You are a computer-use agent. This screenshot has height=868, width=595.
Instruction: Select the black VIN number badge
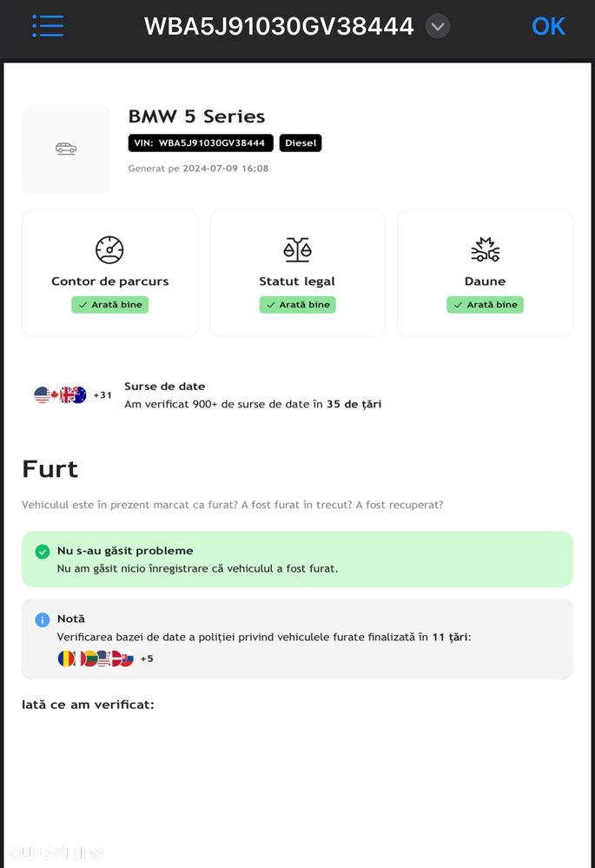(202, 143)
